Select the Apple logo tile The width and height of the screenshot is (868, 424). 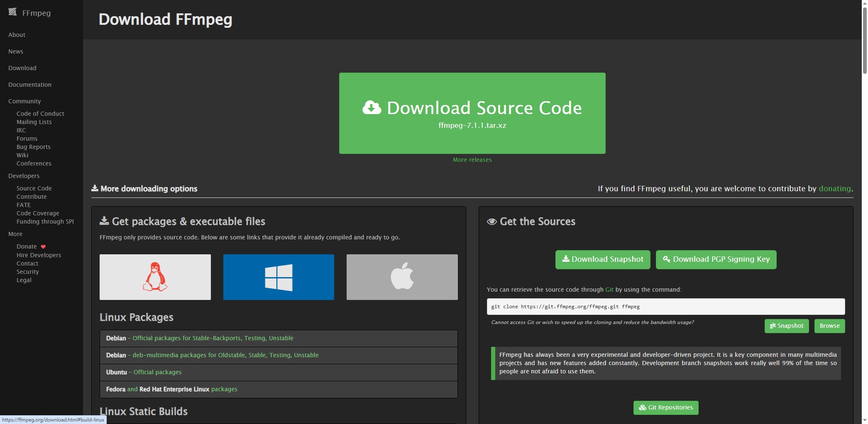[x=402, y=277]
